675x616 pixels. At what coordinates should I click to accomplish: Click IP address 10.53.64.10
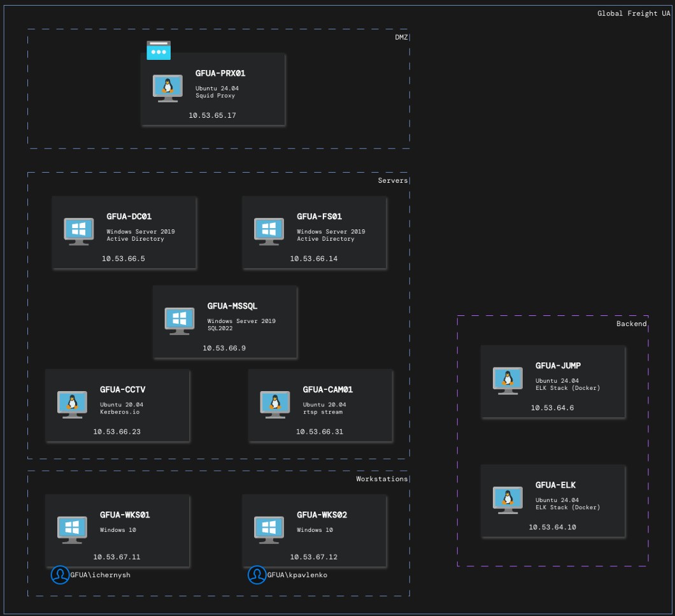point(552,527)
